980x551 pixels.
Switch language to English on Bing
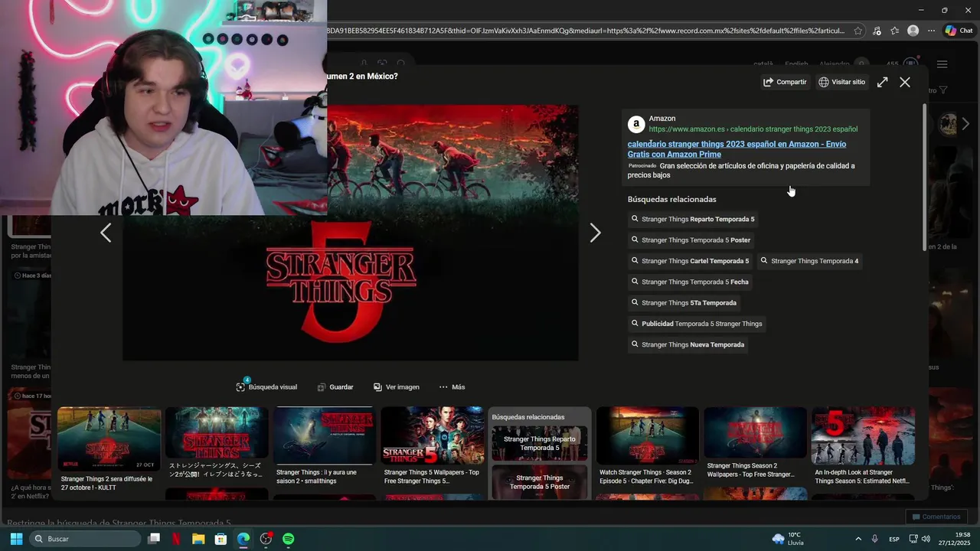pos(796,64)
